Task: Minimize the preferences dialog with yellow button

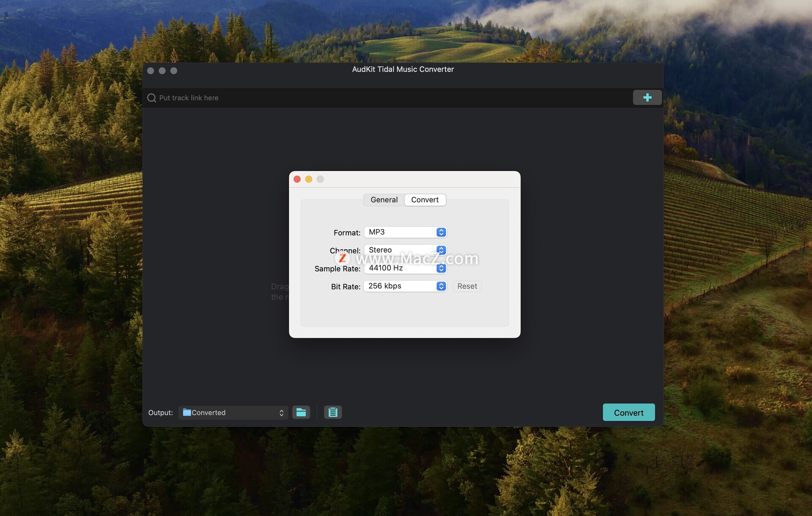Action: (309, 179)
